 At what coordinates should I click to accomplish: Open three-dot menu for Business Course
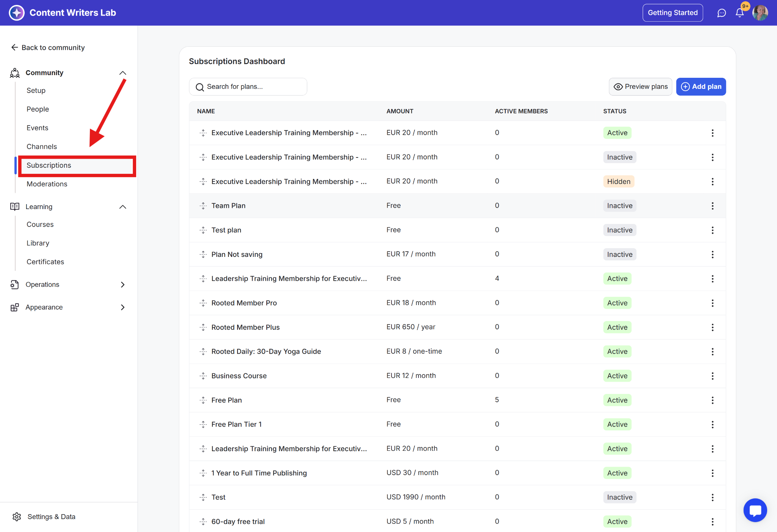tap(712, 376)
